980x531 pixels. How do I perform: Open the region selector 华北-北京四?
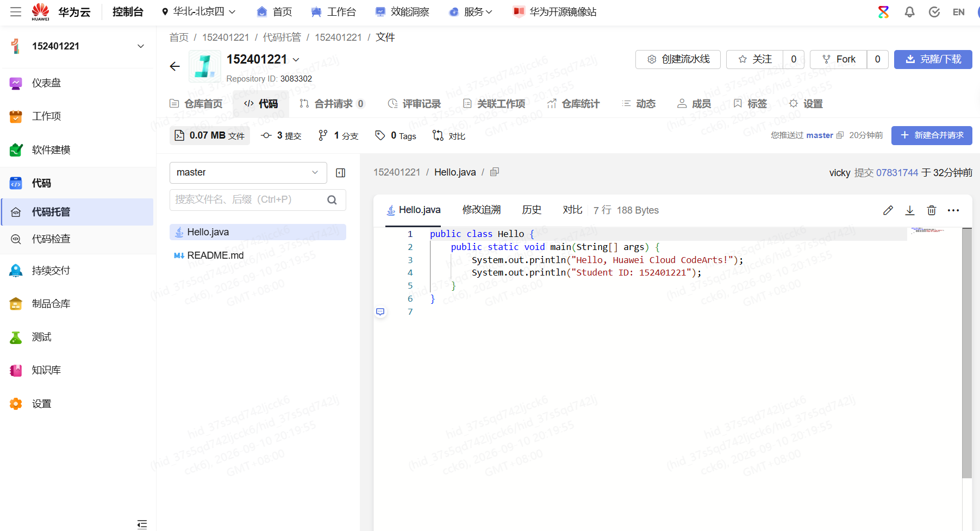199,12
